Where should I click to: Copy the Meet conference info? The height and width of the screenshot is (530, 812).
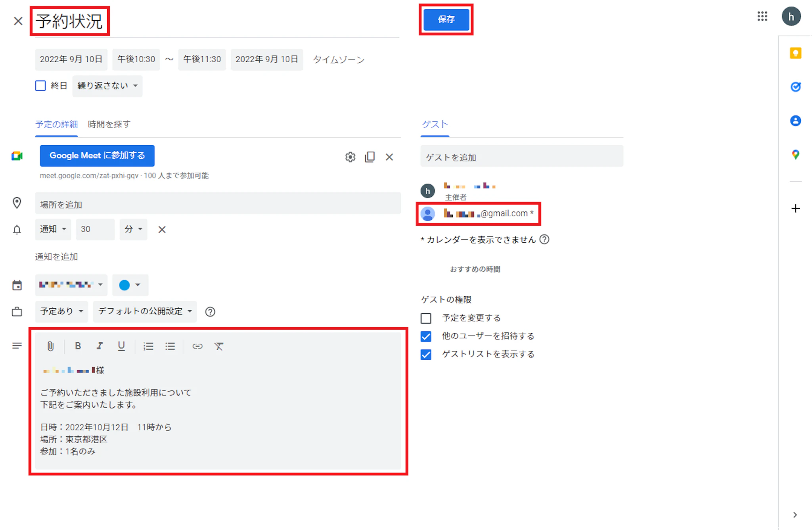(x=370, y=157)
